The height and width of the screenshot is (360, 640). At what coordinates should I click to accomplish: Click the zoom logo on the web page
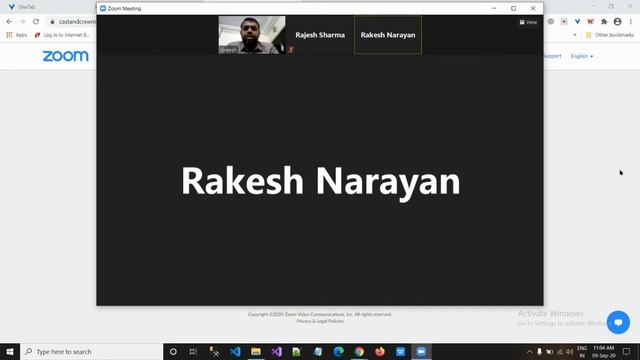coord(65,56)
